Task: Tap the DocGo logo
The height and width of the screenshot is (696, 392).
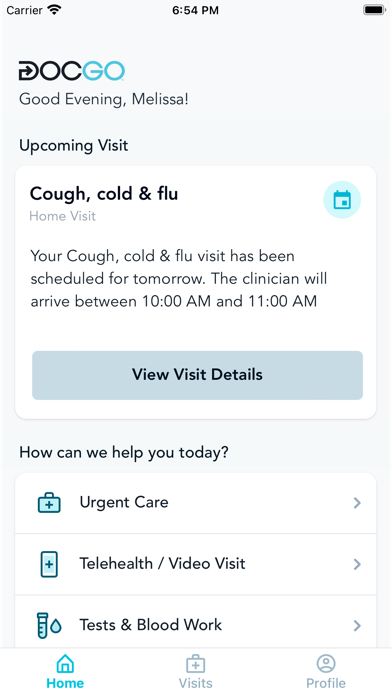Action: point(71,71)
